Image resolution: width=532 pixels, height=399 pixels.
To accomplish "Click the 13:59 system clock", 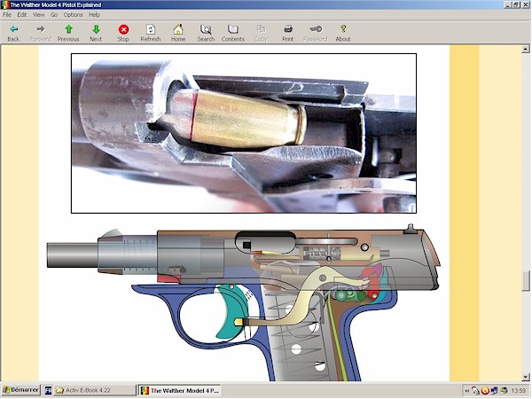I will tap(518, 391).
